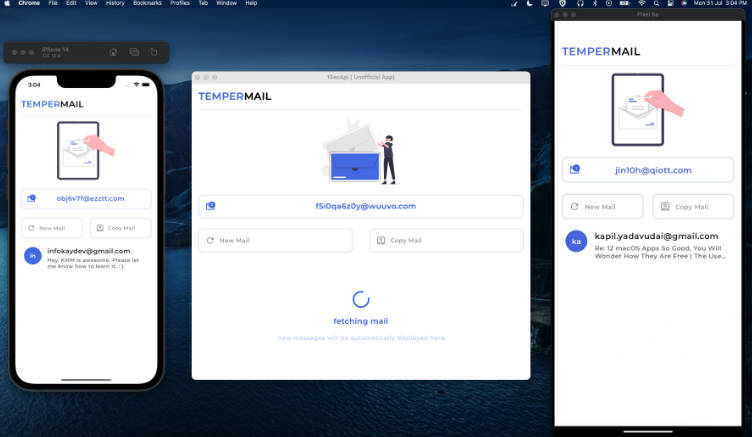This screenshot has width=752, height=437.
Task: Open the Help menu
Action: (251, 3)
